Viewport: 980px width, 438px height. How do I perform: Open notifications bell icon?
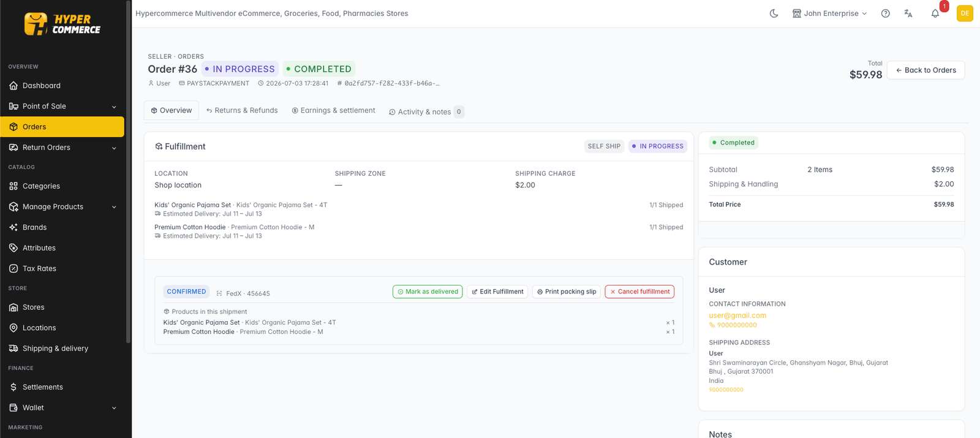(935, 13)
